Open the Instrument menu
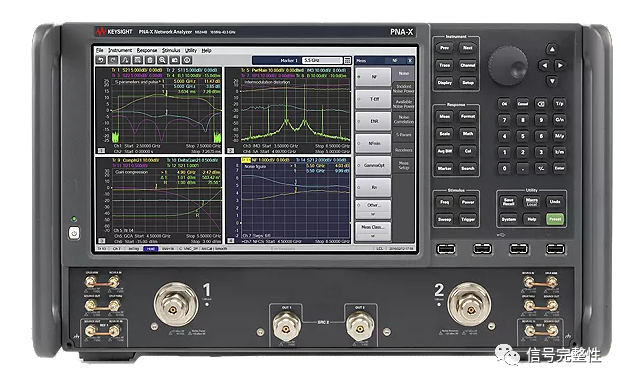 (x=120, y=50)
